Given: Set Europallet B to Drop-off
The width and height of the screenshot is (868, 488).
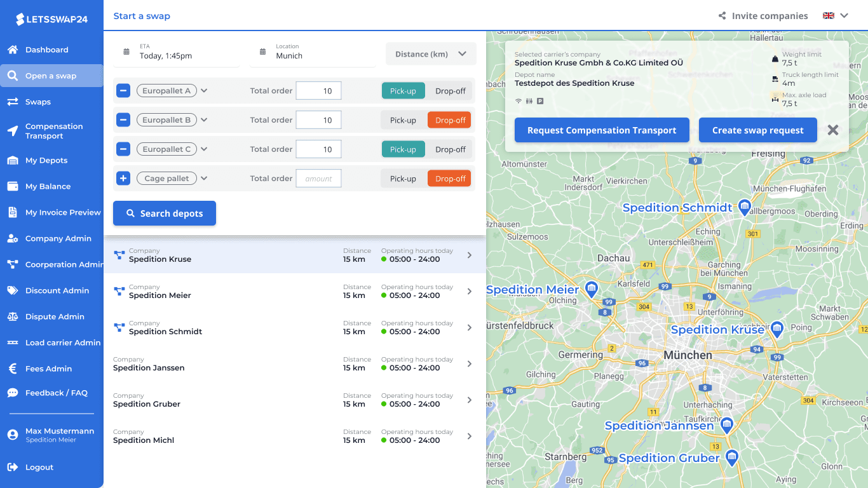Looking at the screenshot, I should 449,120.
